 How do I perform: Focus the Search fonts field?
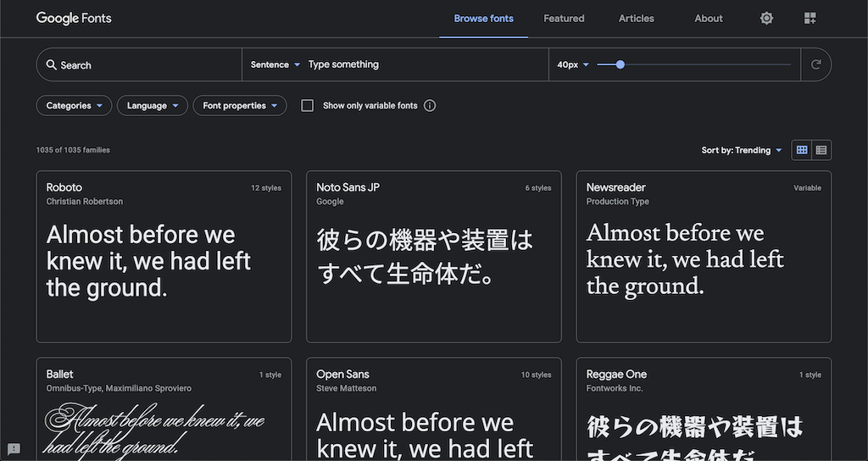(x=139, y=64)
